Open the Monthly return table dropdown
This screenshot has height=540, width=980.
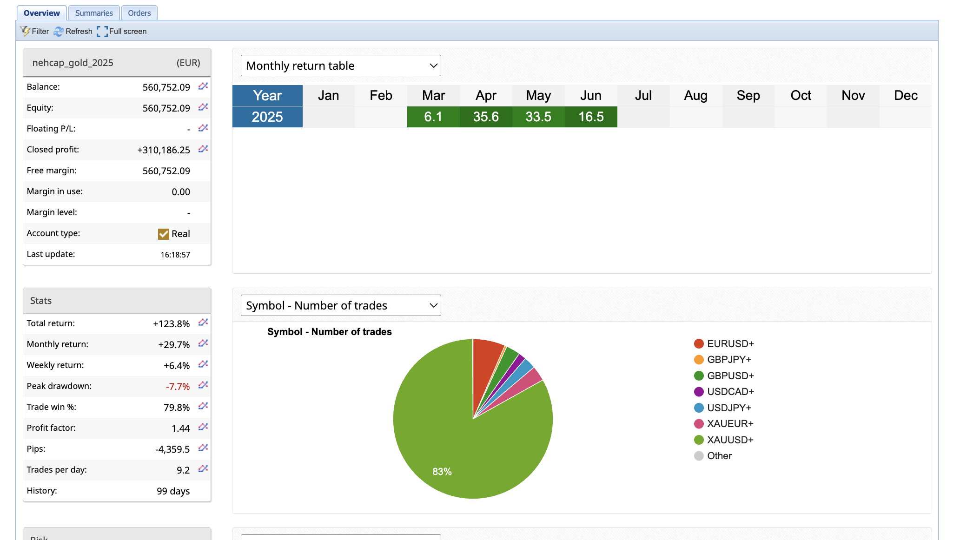tap(341, 66)
